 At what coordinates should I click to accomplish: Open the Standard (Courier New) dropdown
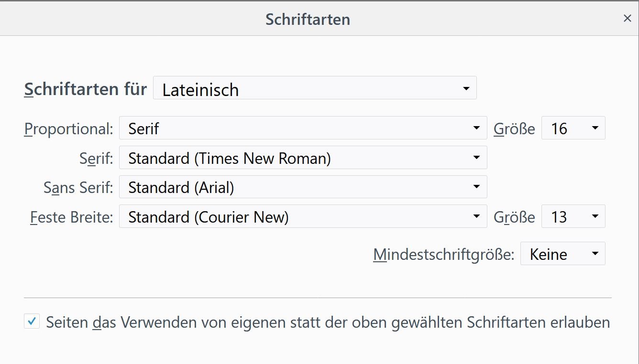click(x=303, y=217)
